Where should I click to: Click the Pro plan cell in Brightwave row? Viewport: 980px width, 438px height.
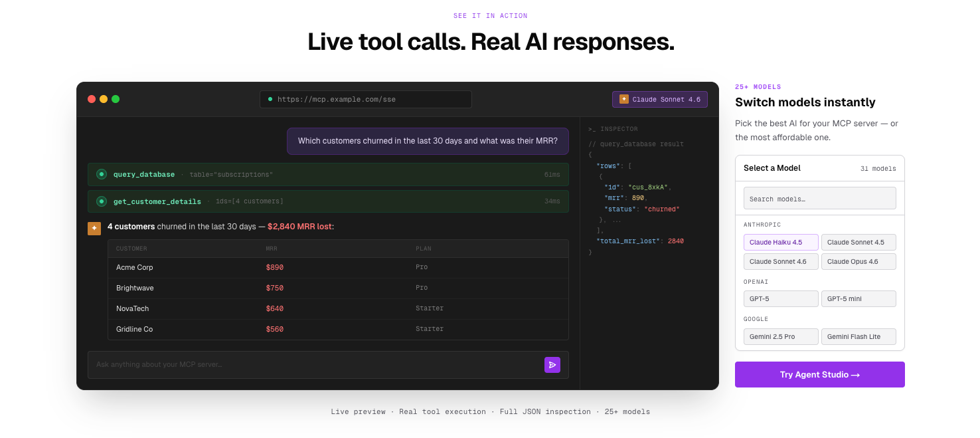[x=422, y=288]
